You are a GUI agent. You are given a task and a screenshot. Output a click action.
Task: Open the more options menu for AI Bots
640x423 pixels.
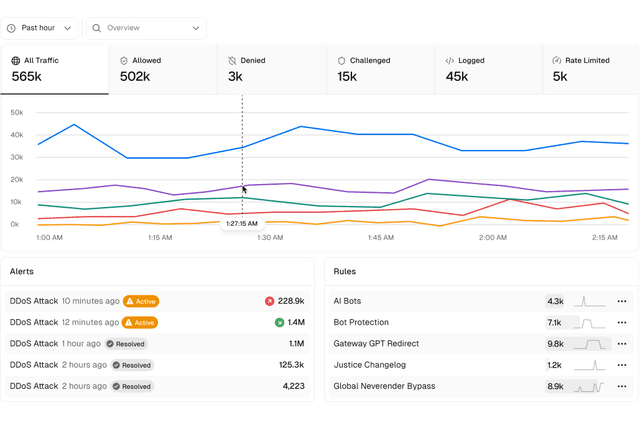coord(622,301)
